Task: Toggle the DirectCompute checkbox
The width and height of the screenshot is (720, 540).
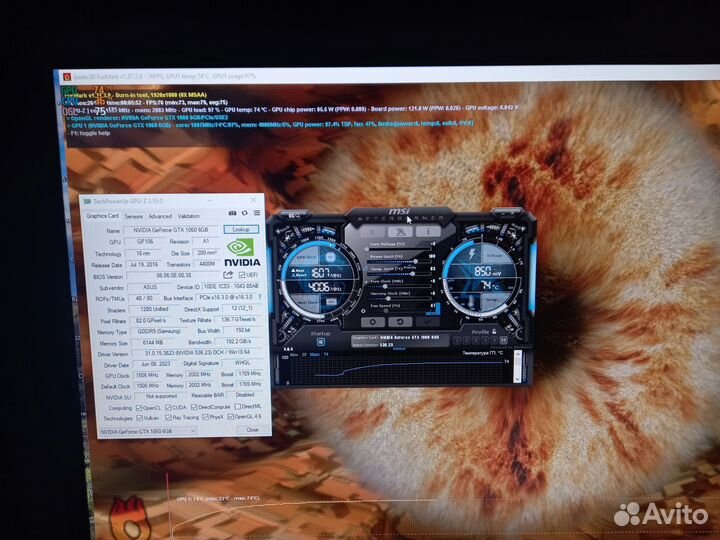Action: (194, 407)
